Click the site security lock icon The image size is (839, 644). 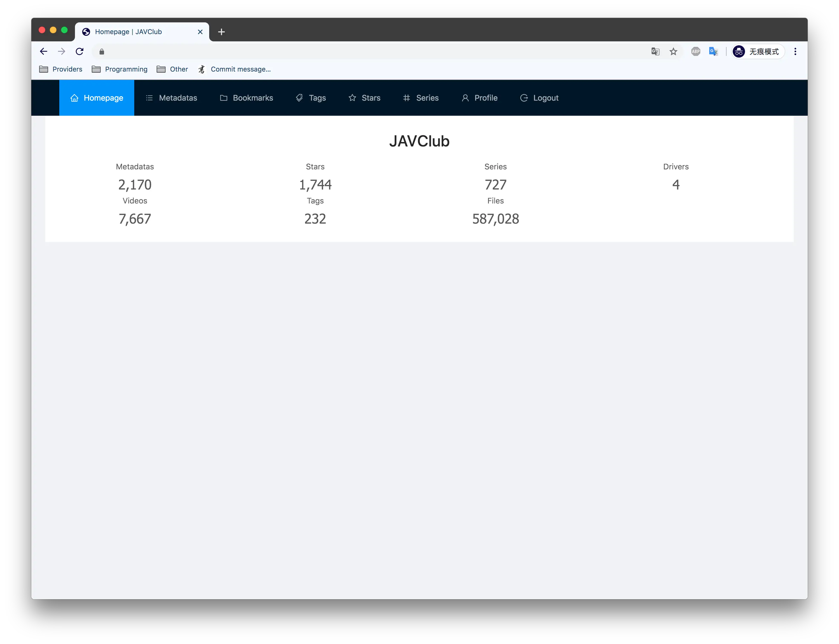(x=102, y=51)
